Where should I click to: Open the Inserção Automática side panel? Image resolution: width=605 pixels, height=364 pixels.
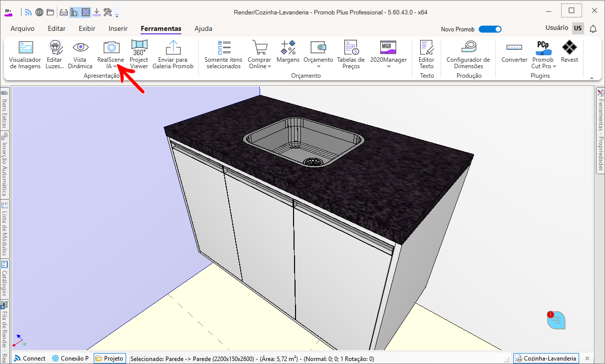4,165
